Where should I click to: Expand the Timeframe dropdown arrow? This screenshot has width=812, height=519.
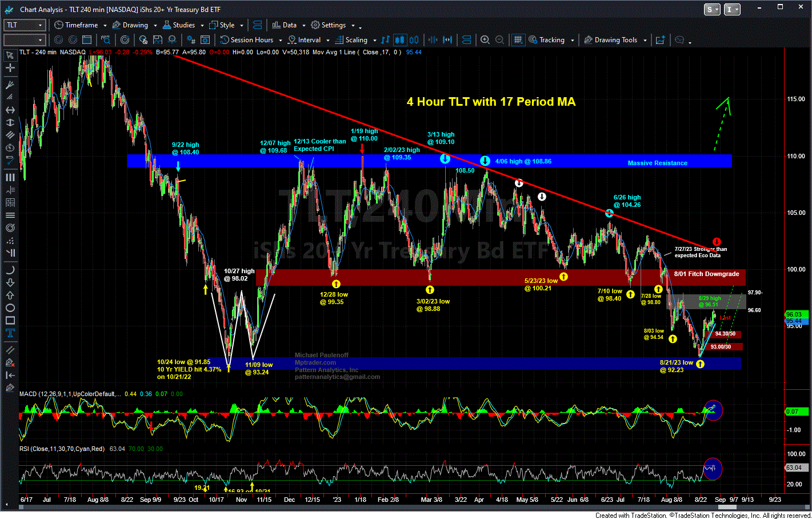coord(105,26)
